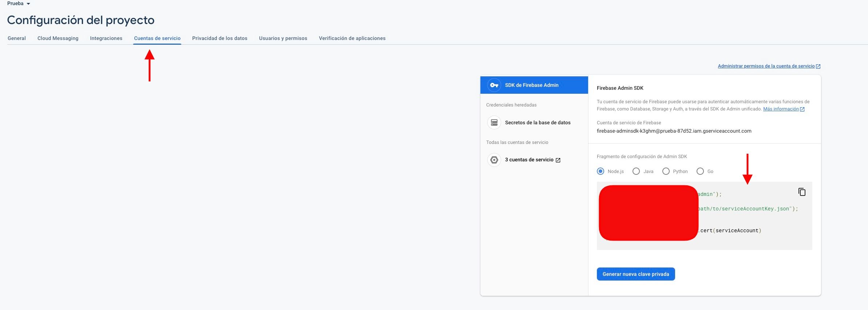Go to the Integraciones tab
This screenshot has width=868, height=310.
(x=106, y=38)
